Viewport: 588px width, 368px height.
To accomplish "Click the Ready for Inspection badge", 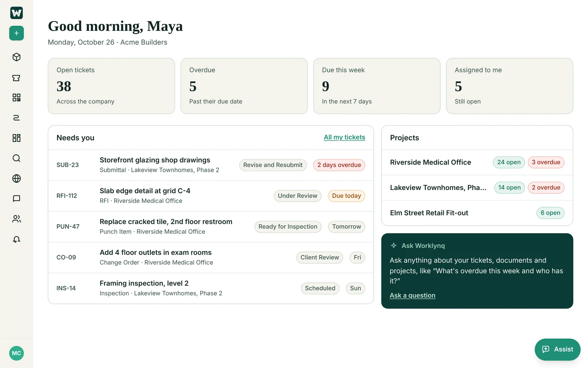I will point(288,227).
